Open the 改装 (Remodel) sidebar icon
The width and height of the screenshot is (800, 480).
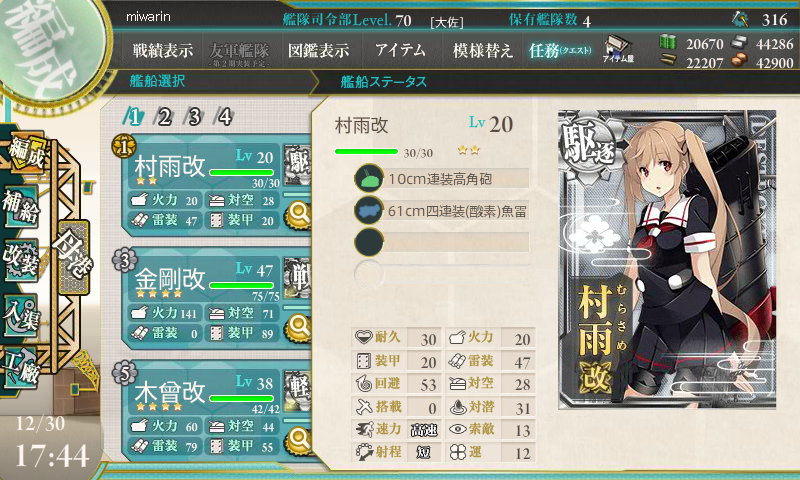pos(21,260)
